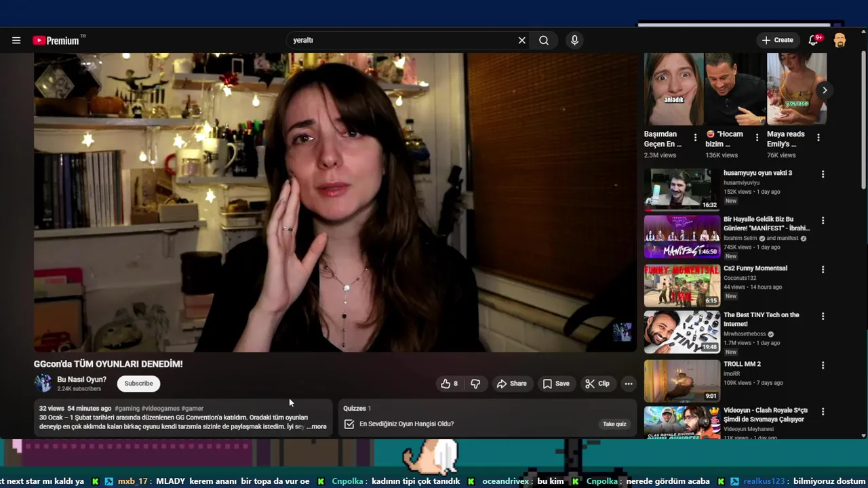Open the #gaming hashtag
The image size is (868, 488).
127,409
